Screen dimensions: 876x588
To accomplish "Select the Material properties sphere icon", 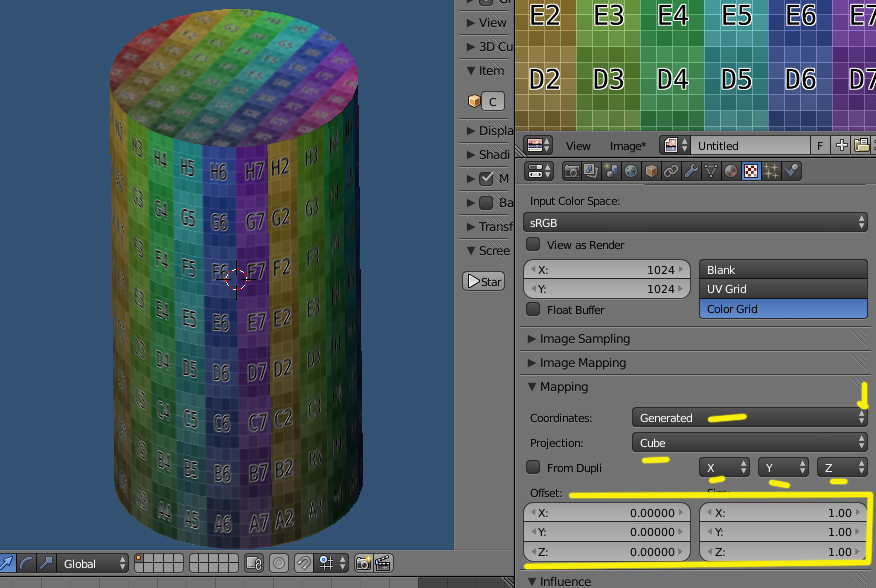I will pos(731,171).
